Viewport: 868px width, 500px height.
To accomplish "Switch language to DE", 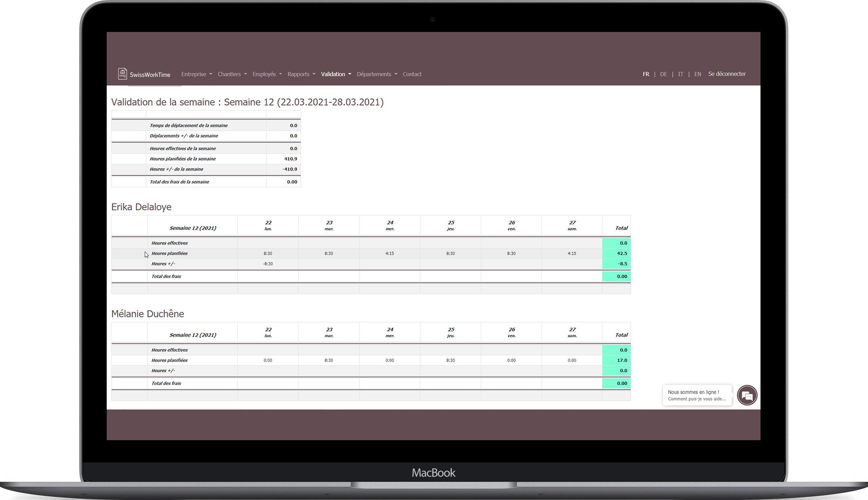I will [x=663, y=74].
